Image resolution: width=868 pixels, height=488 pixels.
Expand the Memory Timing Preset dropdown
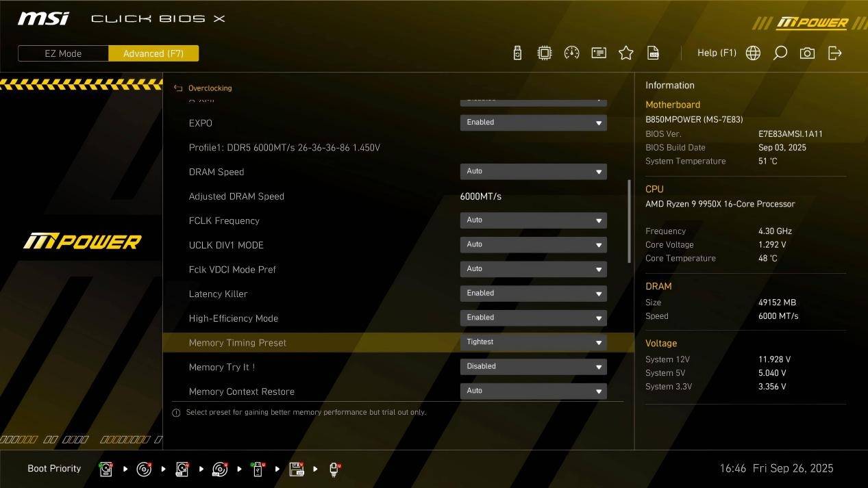tap(533, 342)
